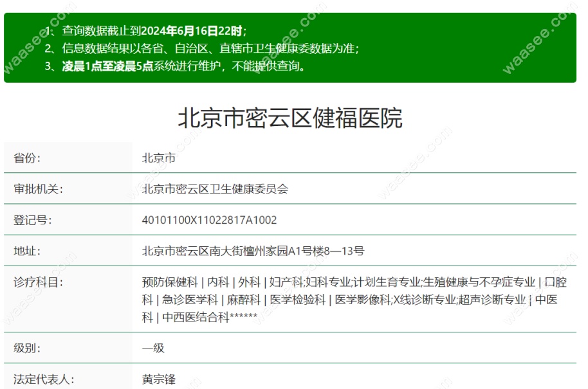Select the 诊疗科目 label

38,282
